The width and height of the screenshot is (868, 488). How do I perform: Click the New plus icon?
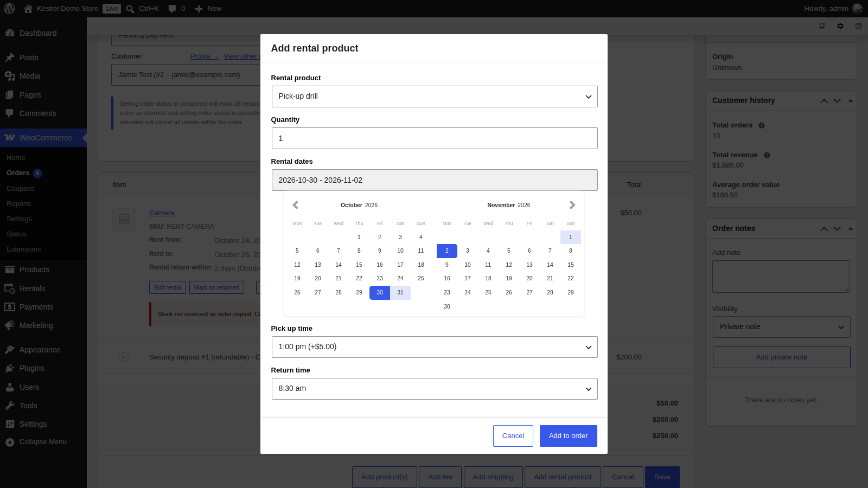pyautogui.click(x=199, y=9)
